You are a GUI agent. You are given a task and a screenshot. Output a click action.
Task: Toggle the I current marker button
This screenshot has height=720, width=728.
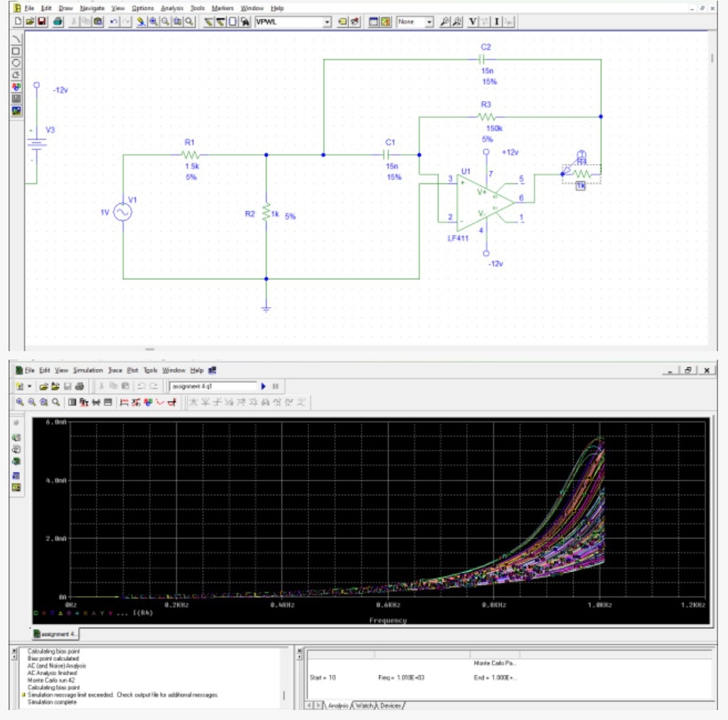496,22
